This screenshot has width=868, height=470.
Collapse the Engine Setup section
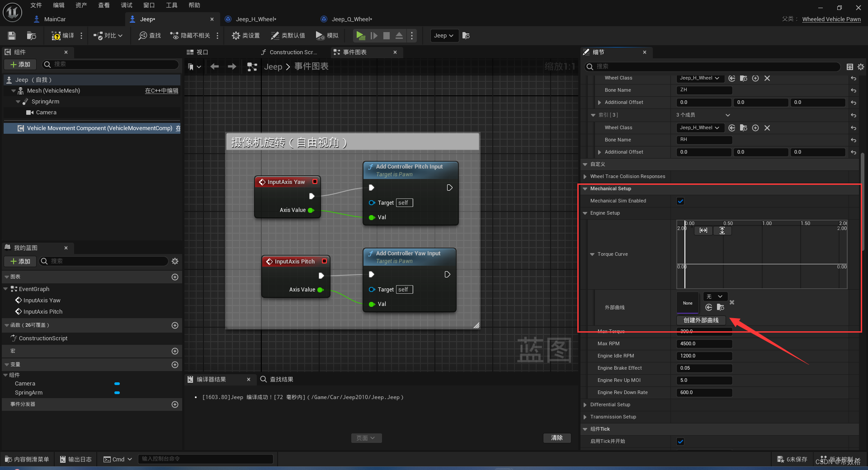click(x=585, y=213)
